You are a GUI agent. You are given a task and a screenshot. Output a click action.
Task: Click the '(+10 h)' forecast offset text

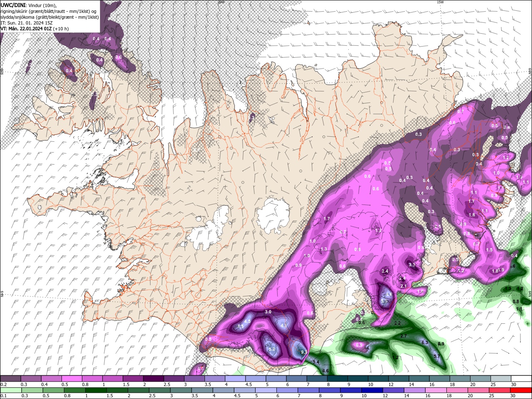pyautogui.click(x=61, y=29)
